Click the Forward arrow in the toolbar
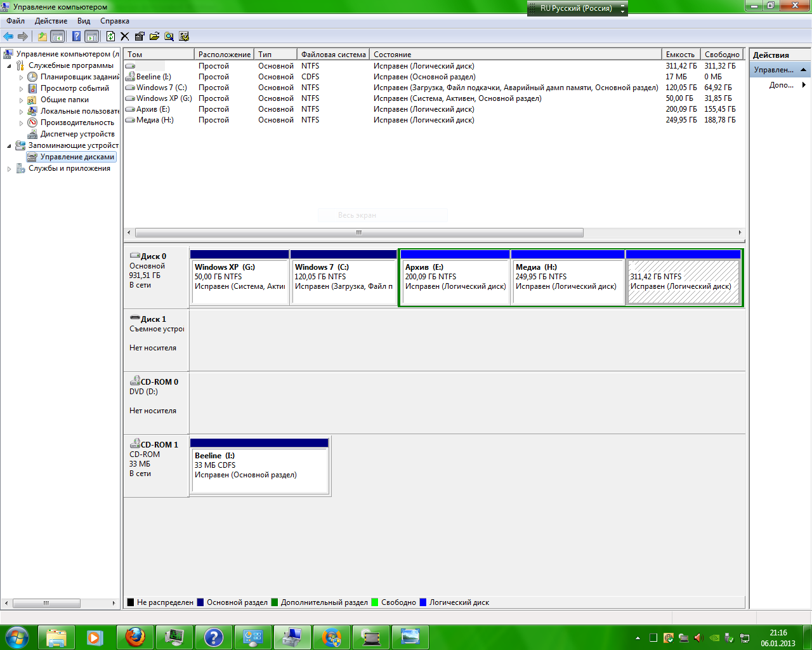This screenshot has height=650, width=812. coord(23,36)
